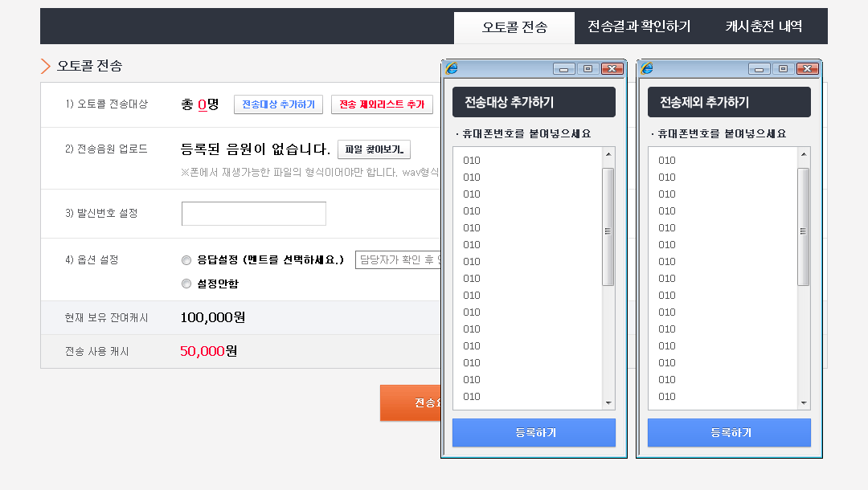Viewport: 868px width, 490px height.
Task: Click the Internet Explorer icon on 전송대상 추가하기 popup
Action: [x=452, y=69]
